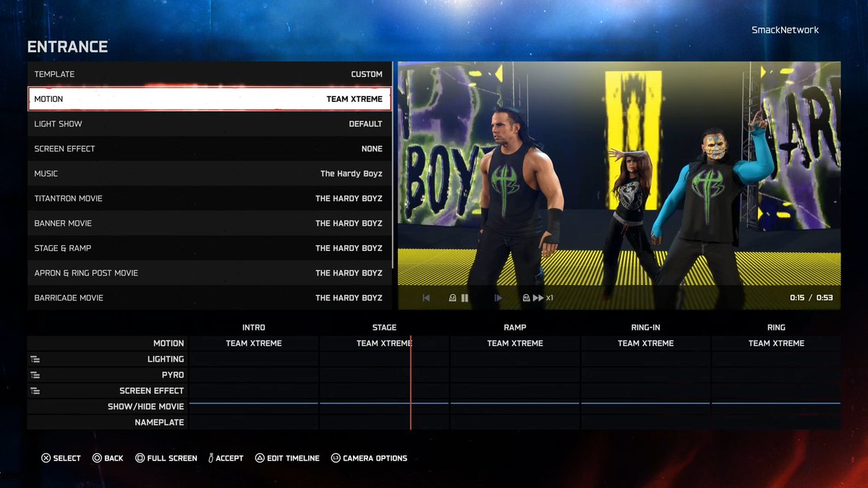This screenshot has width=868, height=488.
Task: Select the RING timeline column header
Action: 776,328
